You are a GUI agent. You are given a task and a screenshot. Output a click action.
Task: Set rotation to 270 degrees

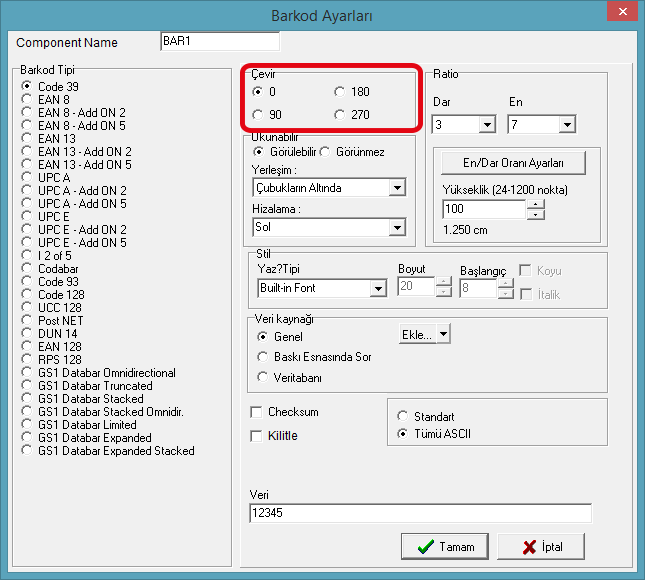[x=341, y=115]
